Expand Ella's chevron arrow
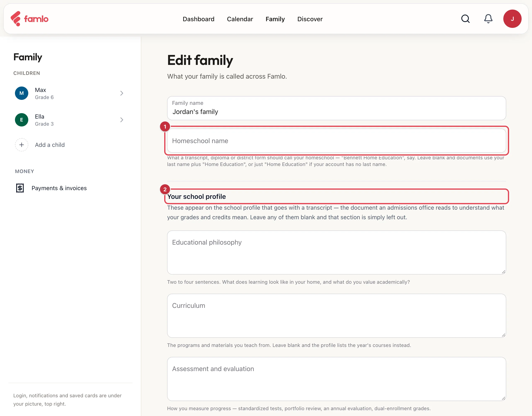Screen dimensions: 532x416 coord(122,120)
